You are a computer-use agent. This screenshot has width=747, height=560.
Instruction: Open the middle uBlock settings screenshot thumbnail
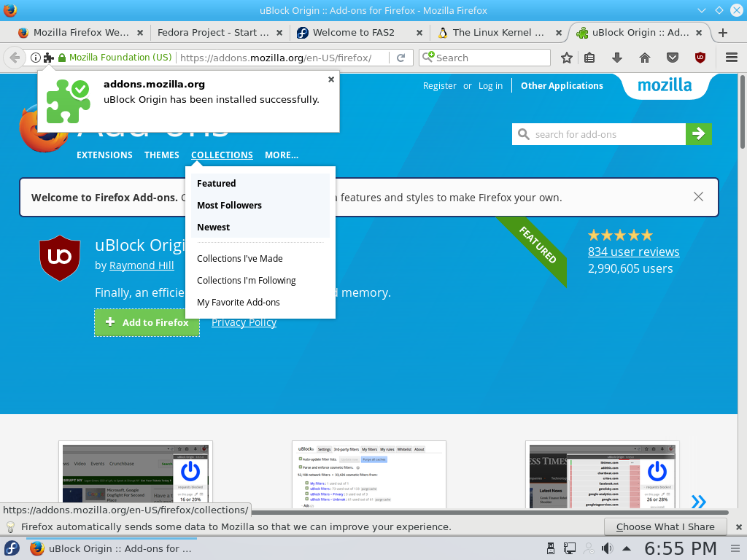[x=369, y=474]
